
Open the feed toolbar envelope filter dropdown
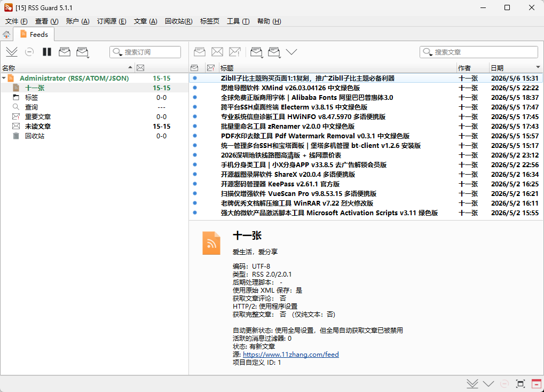83,52
